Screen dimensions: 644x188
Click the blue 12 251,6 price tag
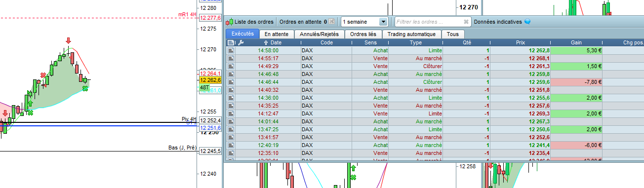click(x=210, y=128)
